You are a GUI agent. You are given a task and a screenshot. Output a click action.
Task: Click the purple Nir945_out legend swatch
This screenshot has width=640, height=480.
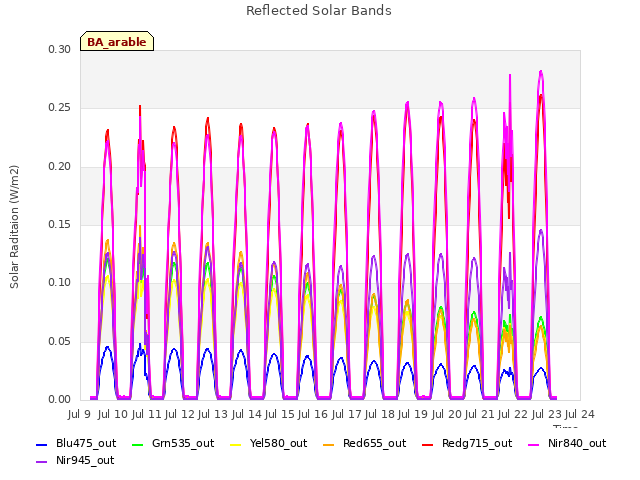click(x=42, y=462)
